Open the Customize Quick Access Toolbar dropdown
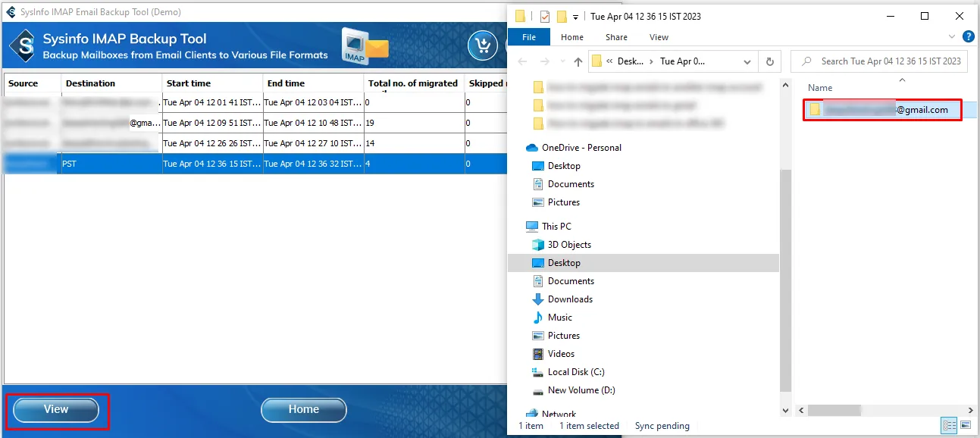 576,17
